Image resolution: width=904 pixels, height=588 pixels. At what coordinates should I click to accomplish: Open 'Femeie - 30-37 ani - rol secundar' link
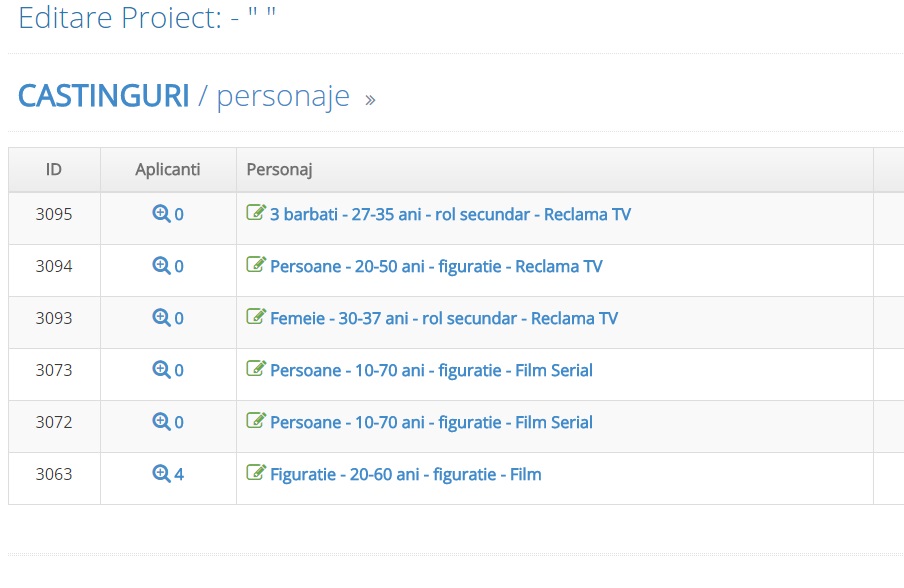click(x=444, y=318)
